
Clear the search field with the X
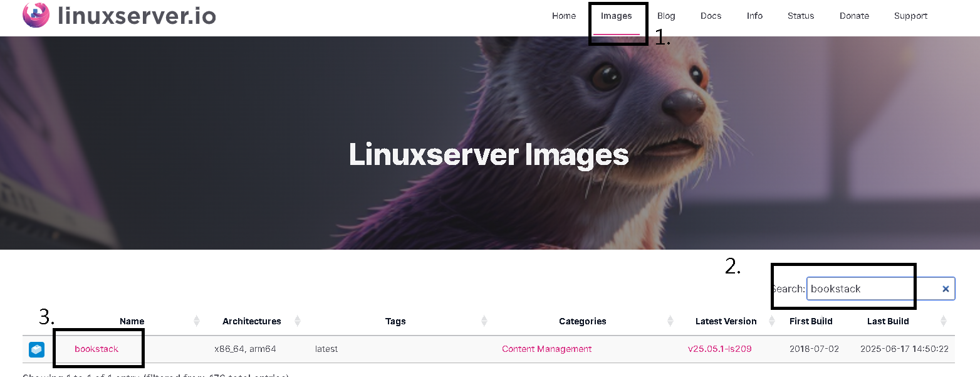[946, 289]
